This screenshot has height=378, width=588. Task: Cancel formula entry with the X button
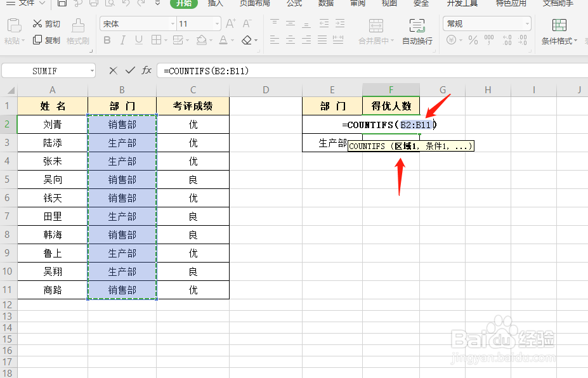tap(112, 70)
